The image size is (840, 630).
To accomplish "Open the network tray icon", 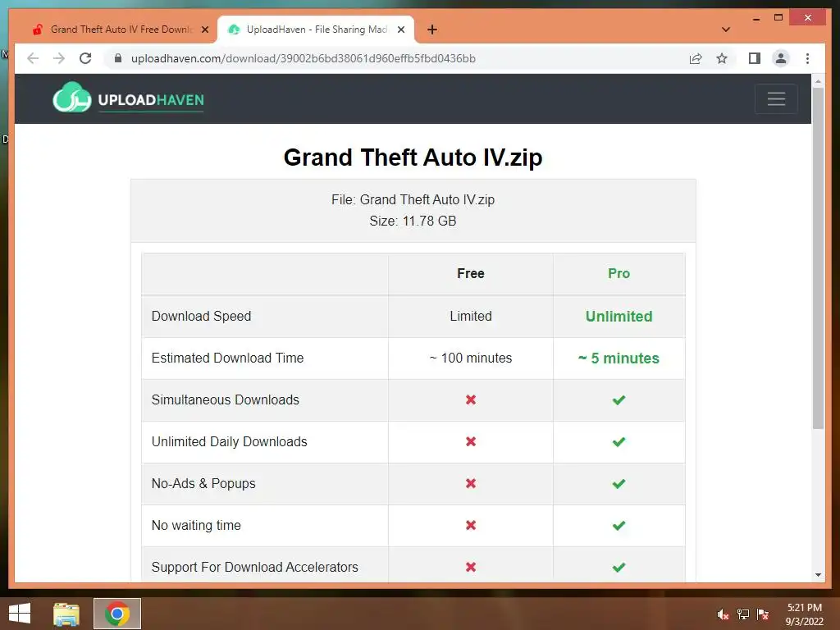I will 743,614.
